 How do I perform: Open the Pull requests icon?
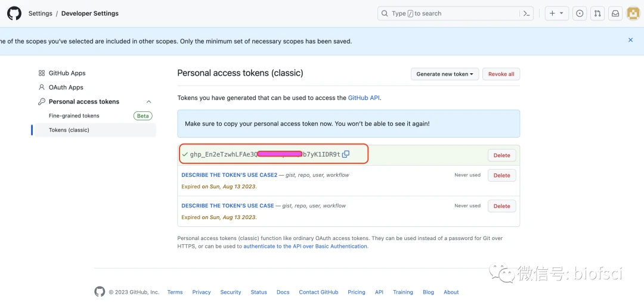tap(597, 13)
